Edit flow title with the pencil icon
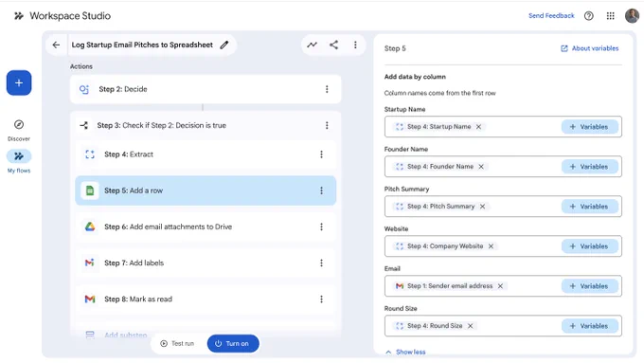This screenshot has width=644, height=363. click(224, 45)
